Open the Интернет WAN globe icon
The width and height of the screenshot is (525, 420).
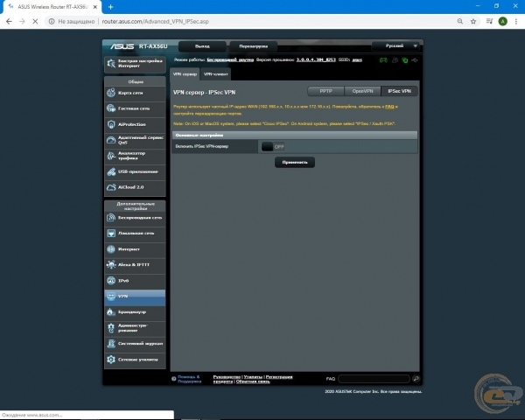(111, 249)
